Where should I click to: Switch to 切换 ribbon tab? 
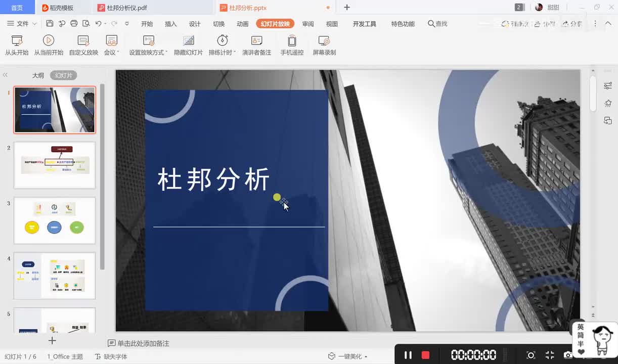(x=218, y=24)
